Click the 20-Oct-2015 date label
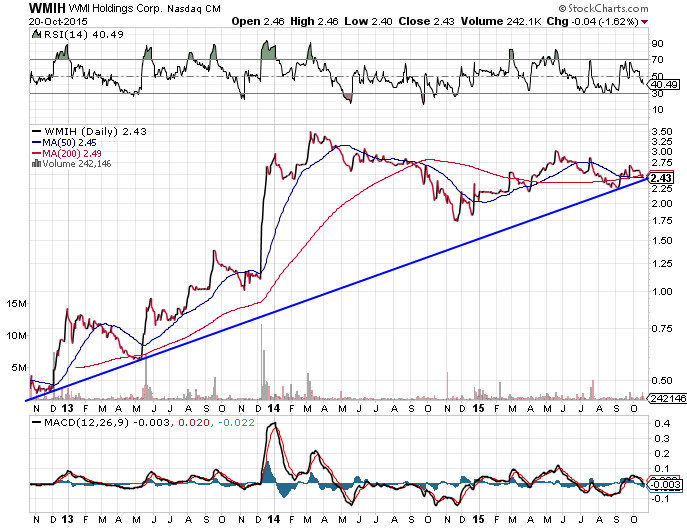The width and height of the screenshot is (687, 528). [58, 21]
